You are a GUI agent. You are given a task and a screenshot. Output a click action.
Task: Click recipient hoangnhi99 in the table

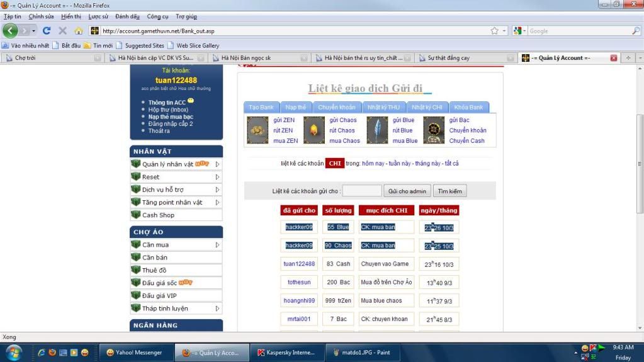click(x=299, y=301)
